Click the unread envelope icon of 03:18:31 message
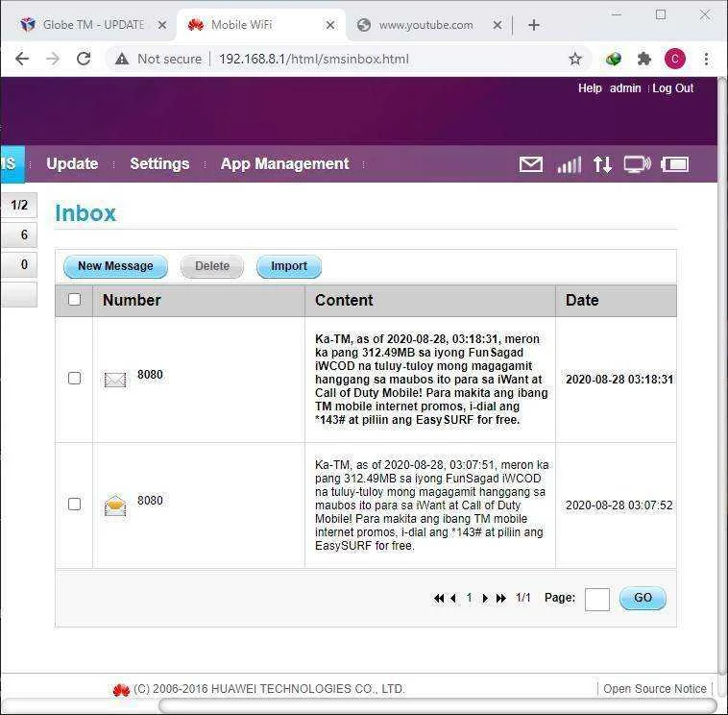728x715 pixels. pos(115,380)
